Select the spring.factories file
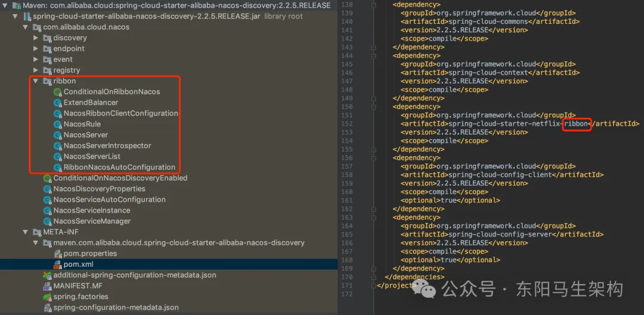Viewport: 644px width, 315px height. point(81,297)
